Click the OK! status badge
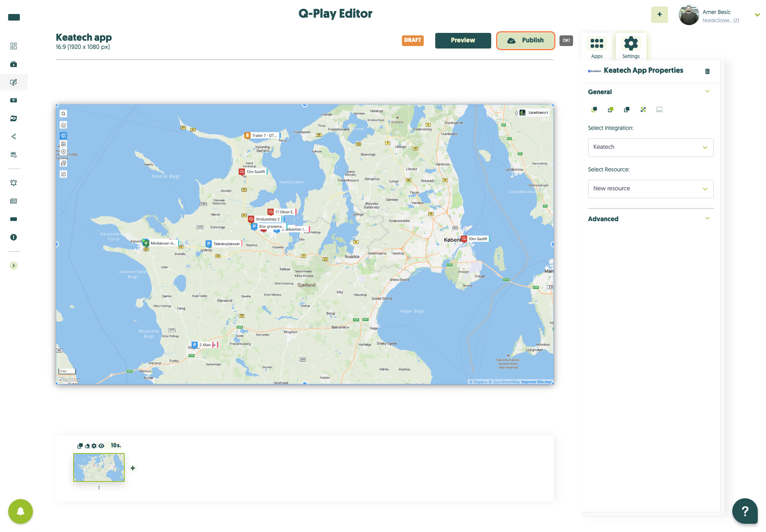This screenshot has width=766, height=532. (566, 40)
